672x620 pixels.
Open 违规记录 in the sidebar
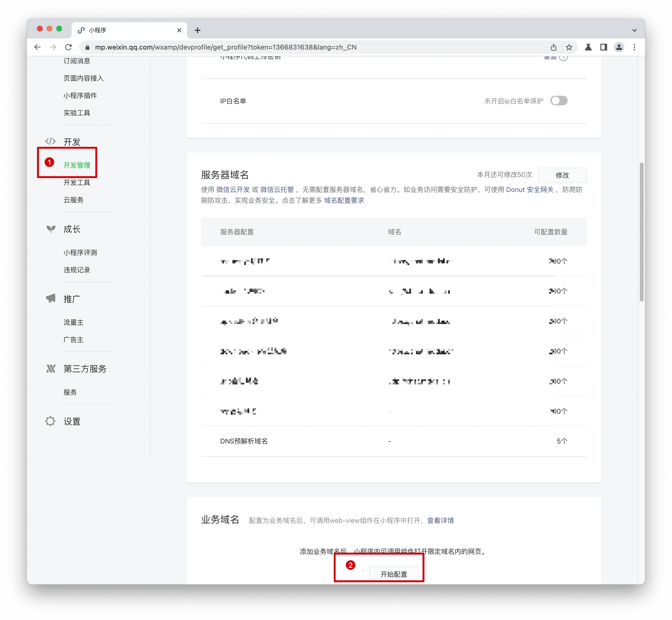point(77,270)
